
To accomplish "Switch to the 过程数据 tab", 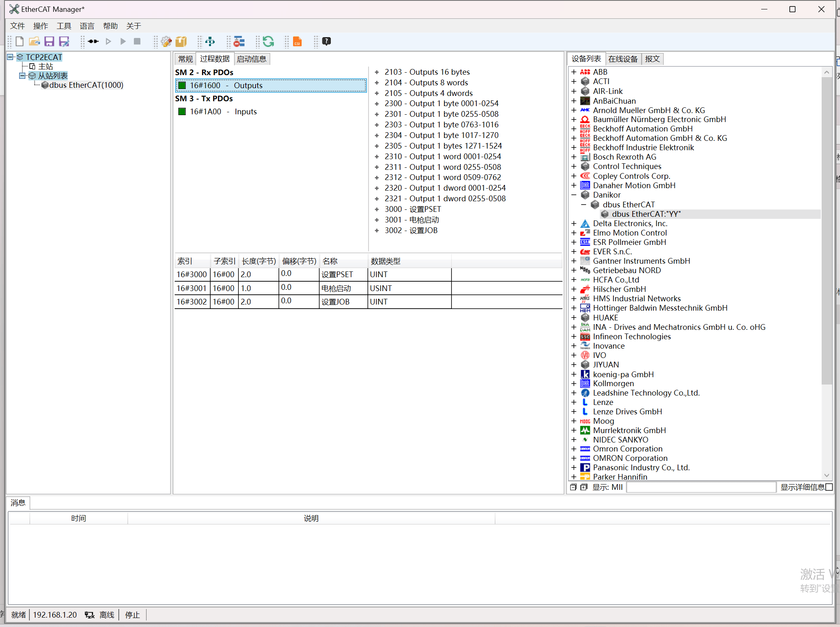I will click(215, 59).
